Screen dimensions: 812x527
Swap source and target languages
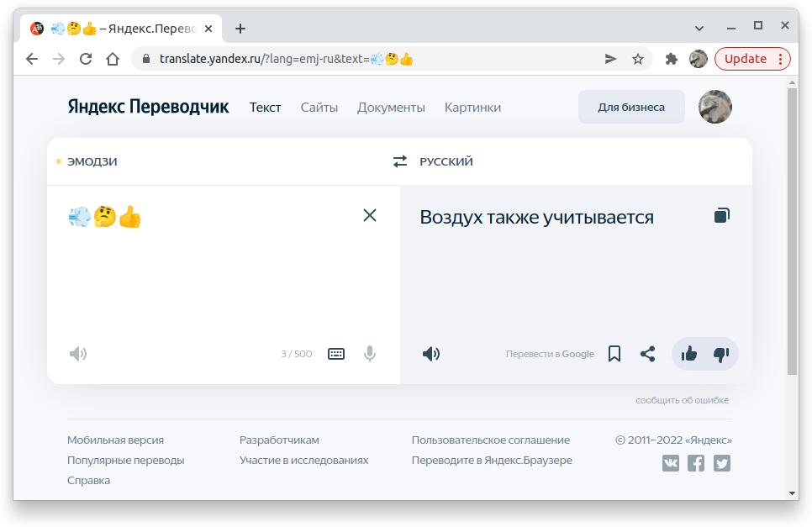(x=400, y=161)
